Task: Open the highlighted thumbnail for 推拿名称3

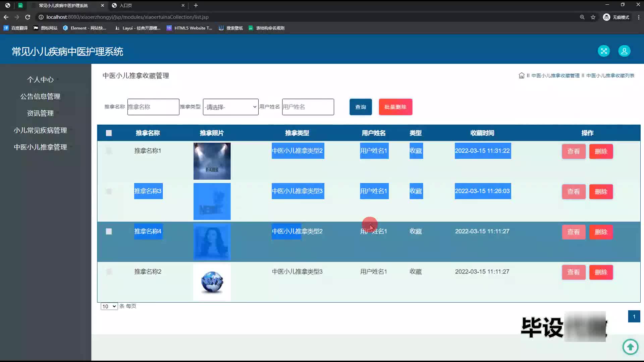Action: (x=212, y=201)
